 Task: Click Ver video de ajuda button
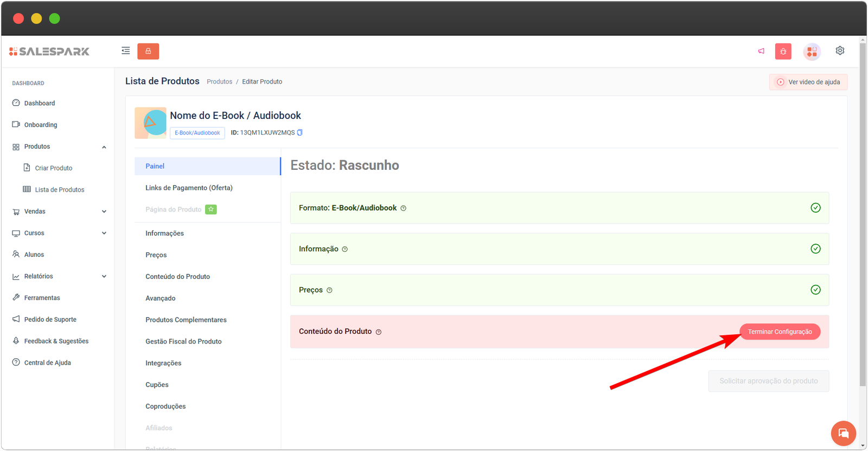[808, 82]
